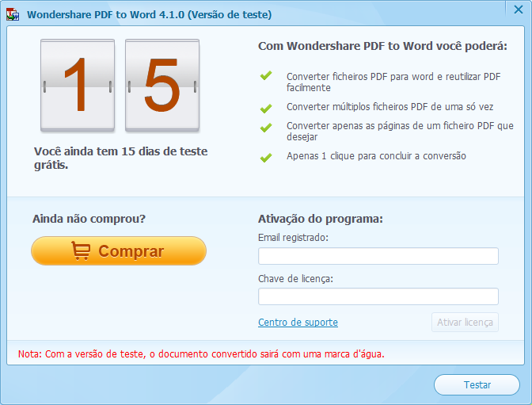Click the 'Email registrado:' label
This screenshot has height=405, width=532.
[x=293, y=237]
